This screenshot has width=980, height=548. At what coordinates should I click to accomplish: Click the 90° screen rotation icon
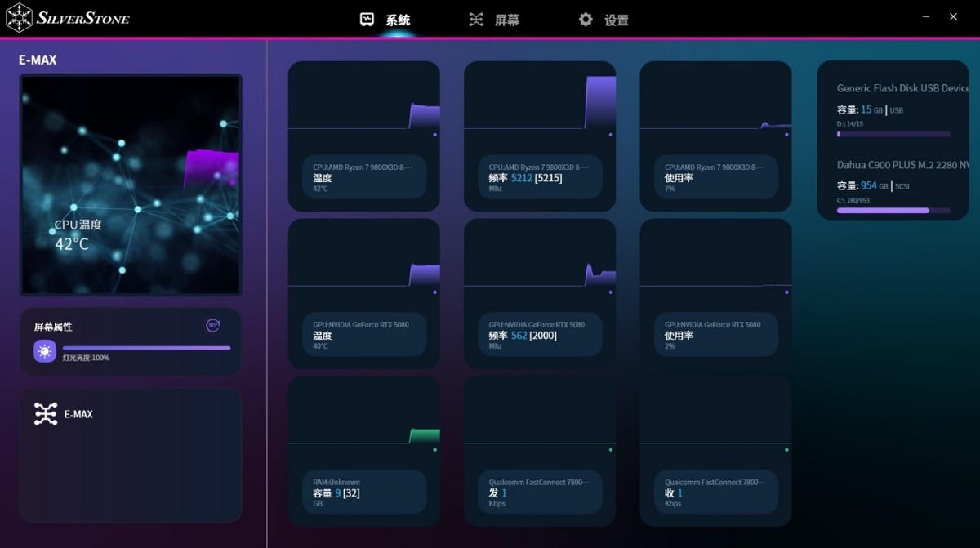point(213,326)
